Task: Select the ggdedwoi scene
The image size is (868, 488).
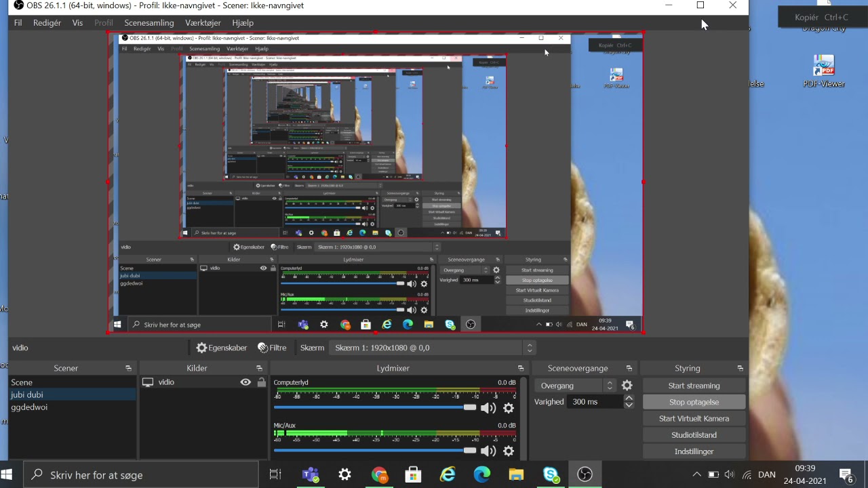Action: click(x=73, y=407)
